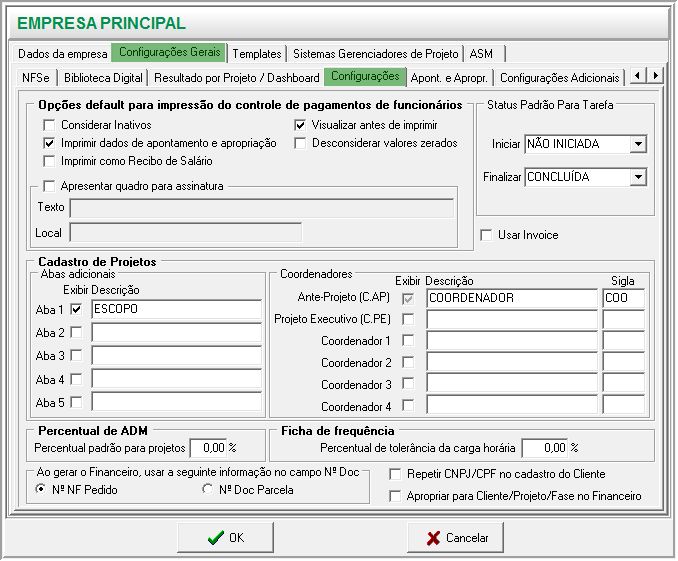Click tolerância da carga horária percent field
678x561 pixels.
click(544, 448)
